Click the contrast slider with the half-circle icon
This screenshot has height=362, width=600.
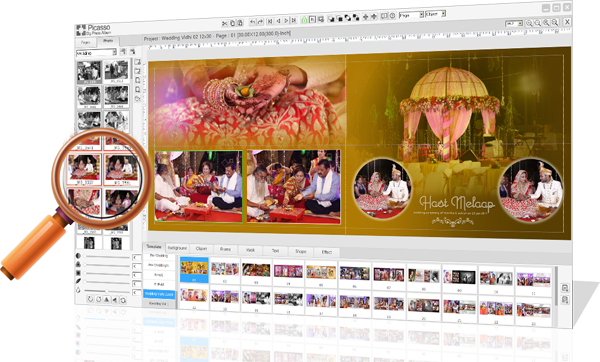pos(107,256)
